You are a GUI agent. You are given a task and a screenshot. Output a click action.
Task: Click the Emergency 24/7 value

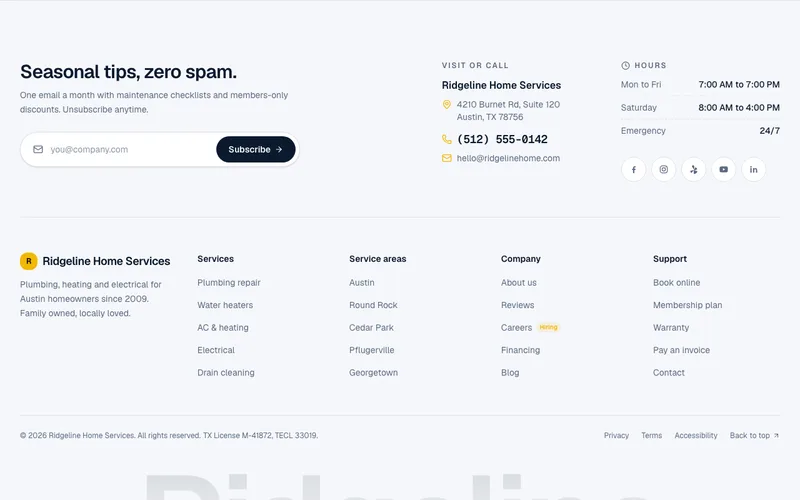click(x=769, y=131)
